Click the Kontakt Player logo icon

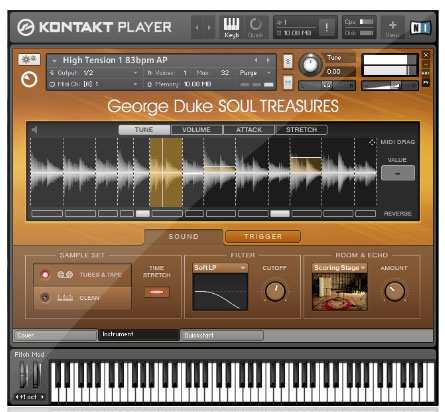click(x=26, y=27)
